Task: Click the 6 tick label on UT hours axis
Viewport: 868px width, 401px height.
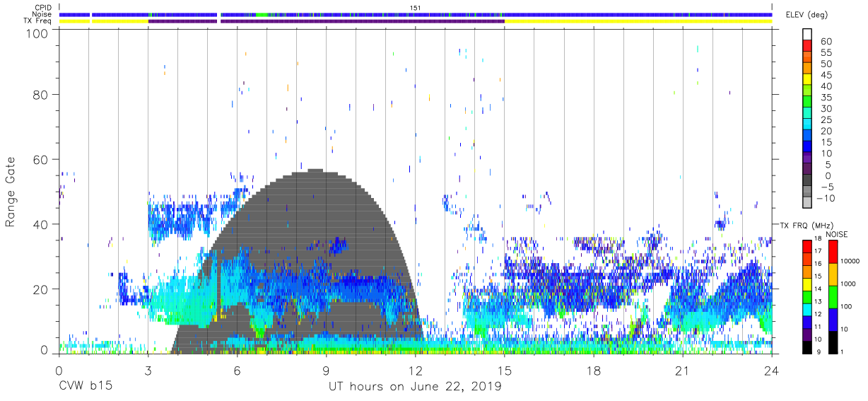Action: [x=237, y=371]
